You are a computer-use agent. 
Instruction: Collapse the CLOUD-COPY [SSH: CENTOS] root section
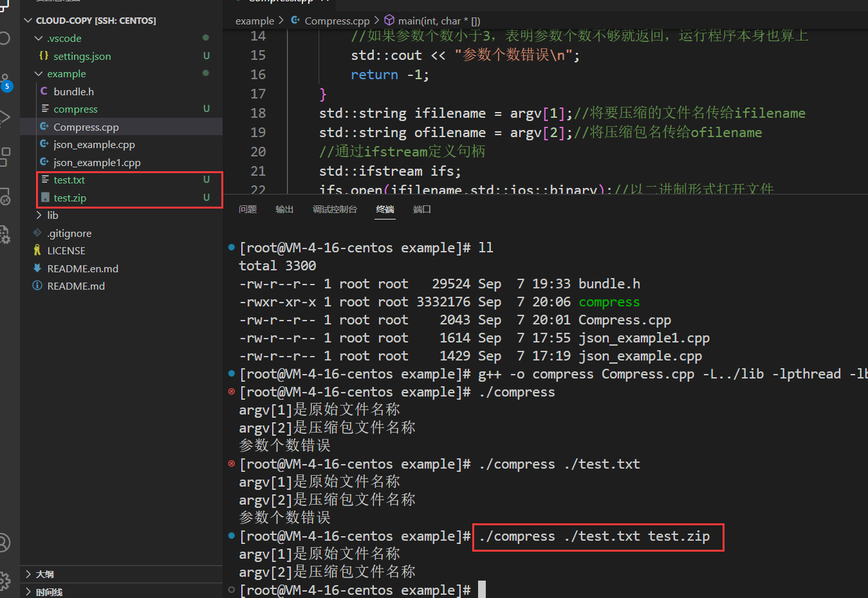pyautogui.click(x=28, y=21)
